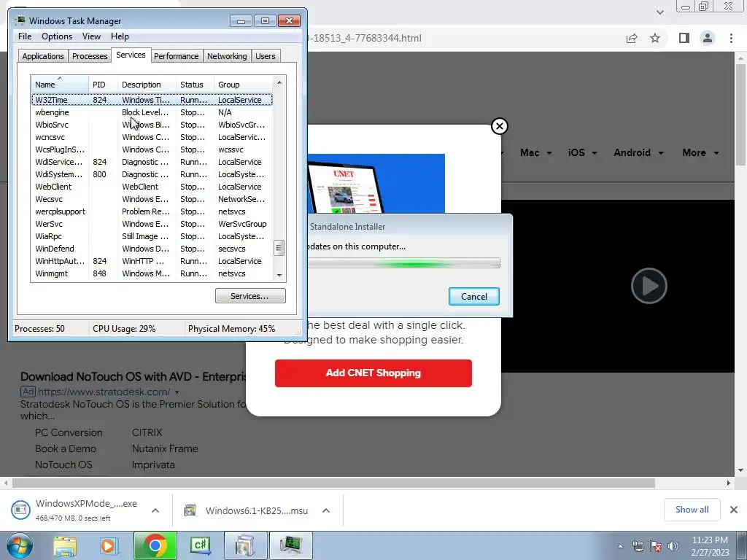Toggle the Chrome side panel icon
The image size is (747, 560).
pyautogui.click(x=684, y=38)
